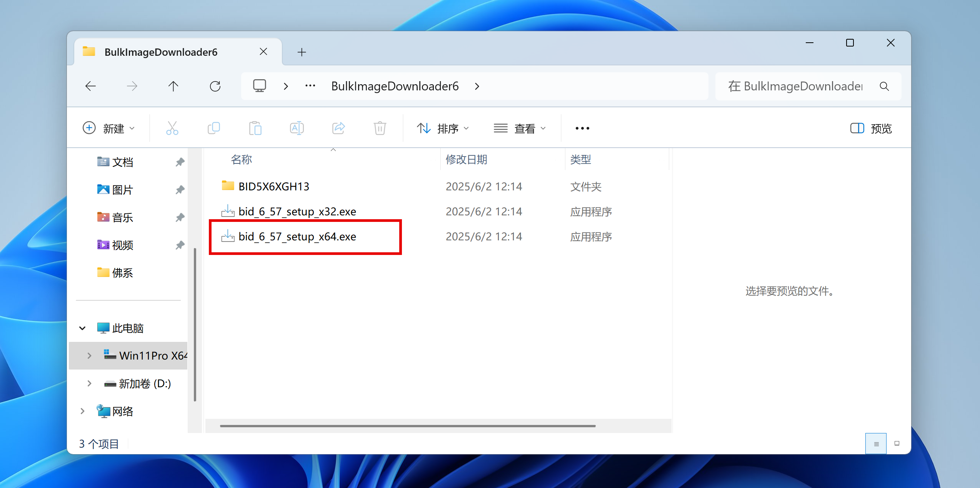Toggle the 预览 preview pane
This screenshot has height=488, width=980.
871,128
